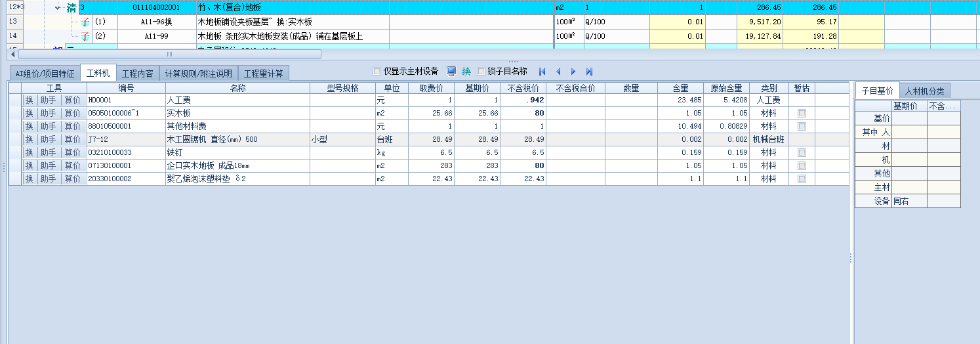The width and height of the screenshot is (980, 344).
Task: Enable 仅显示主材设备 checkbox
Action: pyautogui.click(x=377, y=72)
